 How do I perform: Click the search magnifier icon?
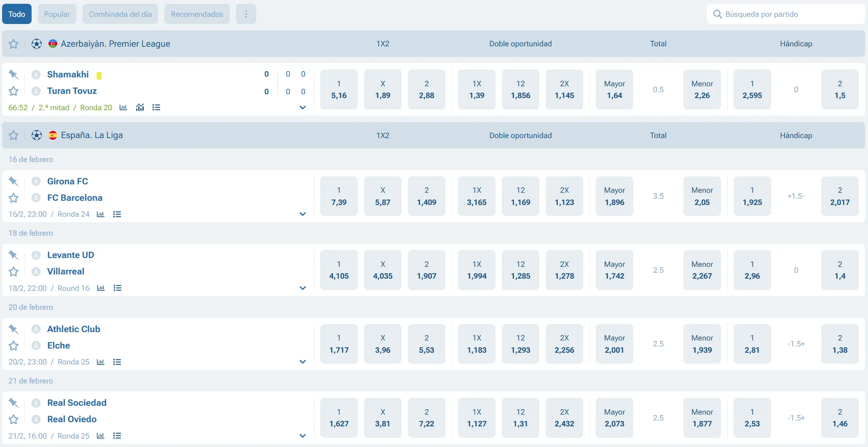click(x=718, y=14)
